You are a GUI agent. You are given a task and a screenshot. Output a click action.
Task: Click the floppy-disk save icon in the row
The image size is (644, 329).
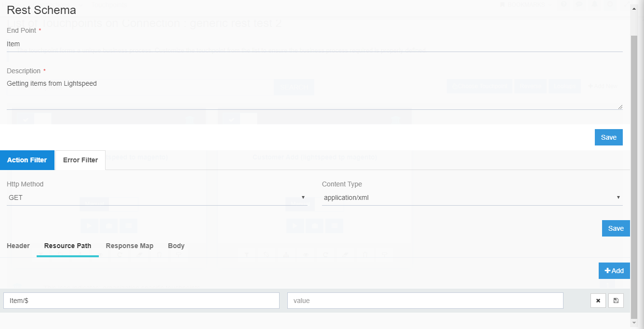pos(616,301)
